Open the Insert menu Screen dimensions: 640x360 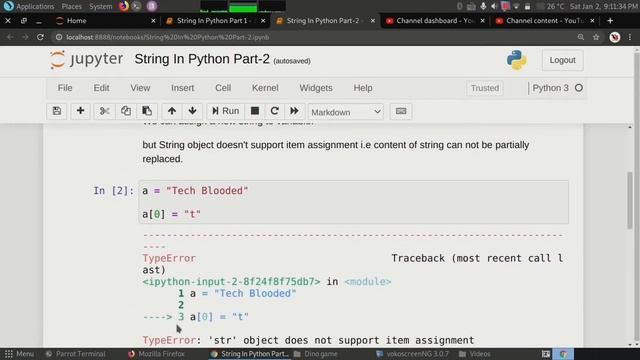(182, 88)
